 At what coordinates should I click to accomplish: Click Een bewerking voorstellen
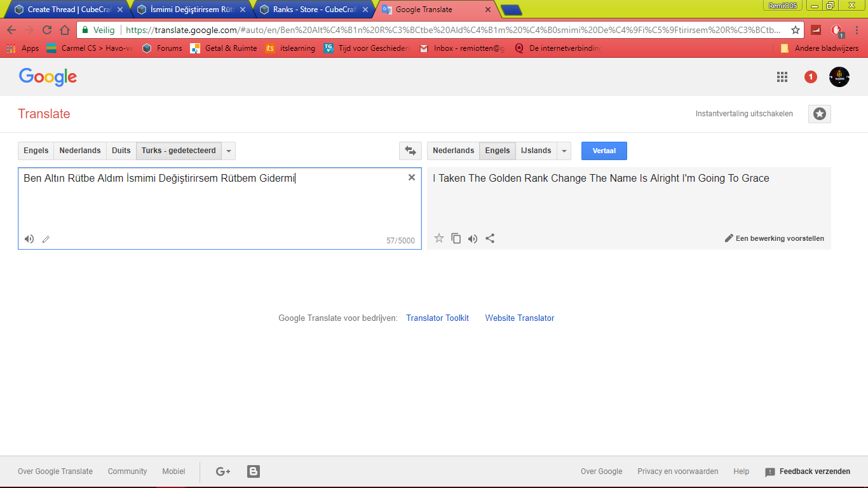point(775,238)
